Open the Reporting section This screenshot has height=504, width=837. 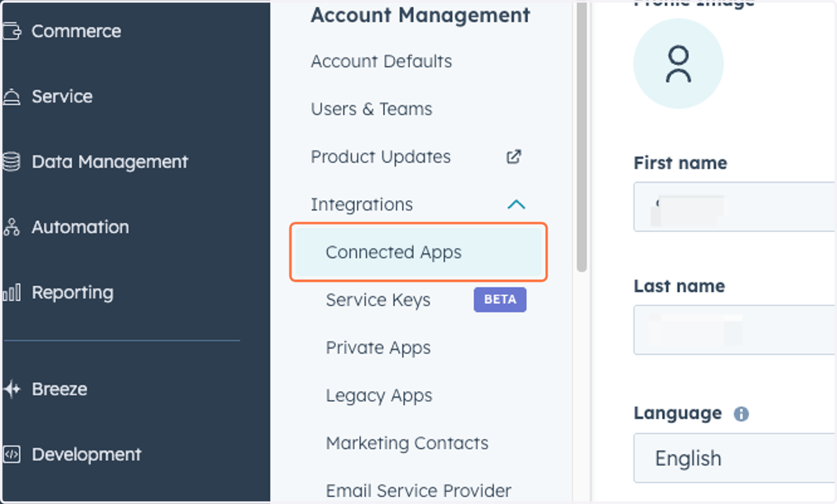(73, 292)
